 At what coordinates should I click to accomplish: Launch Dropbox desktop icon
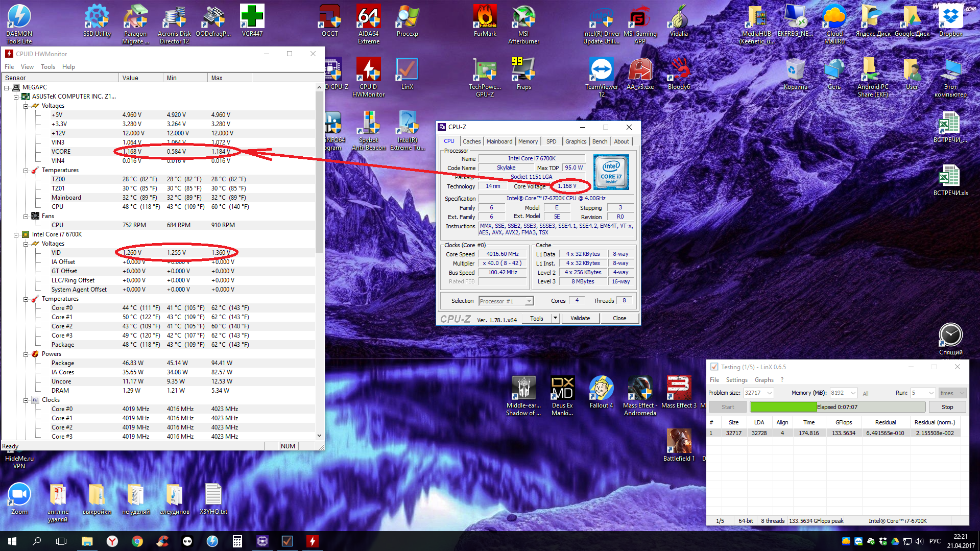950,20
